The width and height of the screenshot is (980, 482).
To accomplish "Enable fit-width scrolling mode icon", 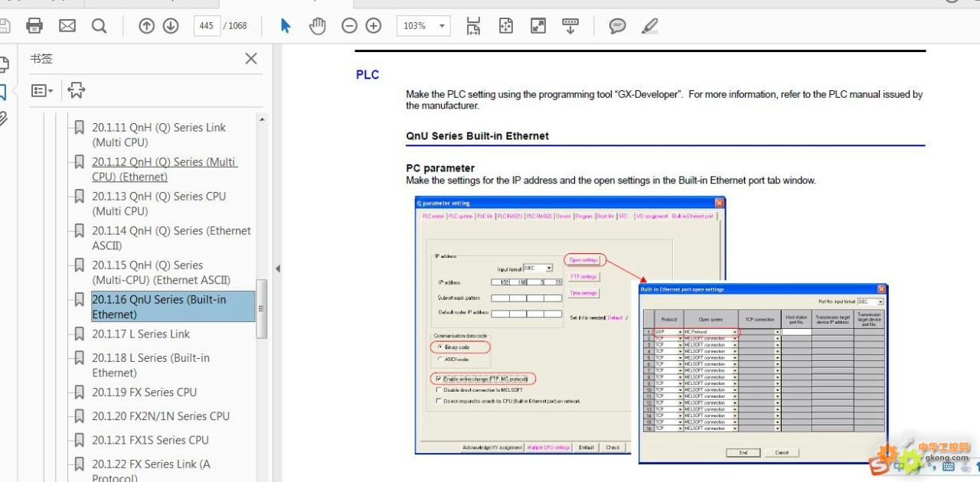I will point(473,26).
